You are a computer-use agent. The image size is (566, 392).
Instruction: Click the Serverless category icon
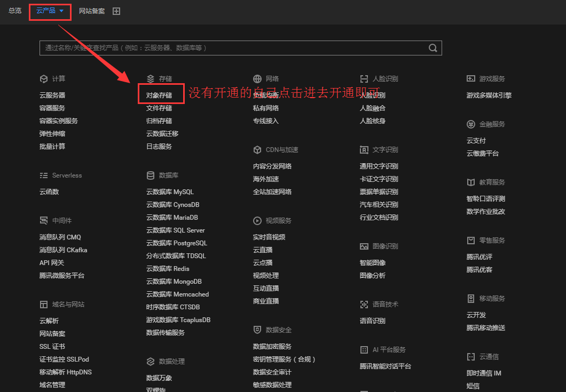(x=44, y=175)
